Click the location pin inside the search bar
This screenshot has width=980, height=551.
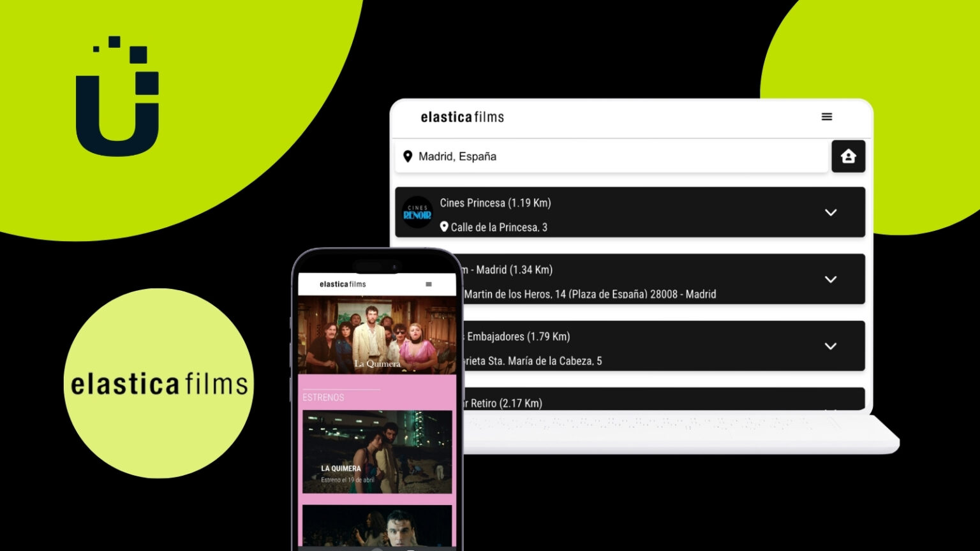409,156
